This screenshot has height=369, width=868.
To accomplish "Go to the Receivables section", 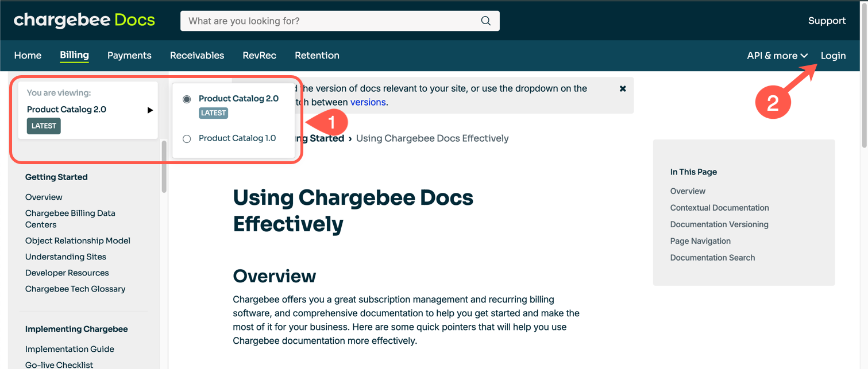I will (x=197, y=56).
